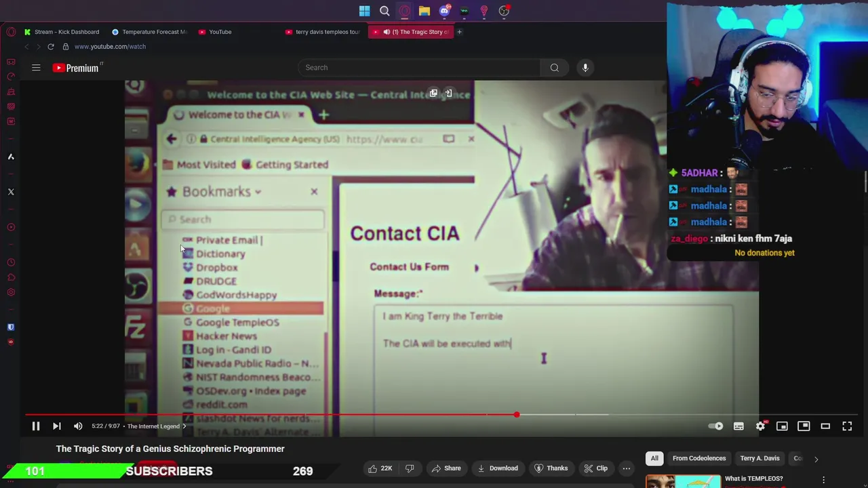Click the Clip button

click(595, 468)
